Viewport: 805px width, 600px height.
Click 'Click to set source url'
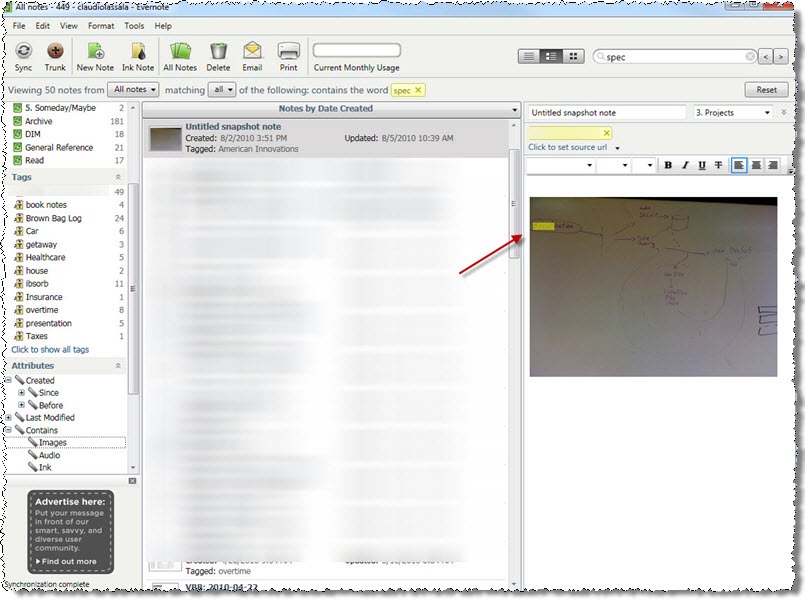click(567, 147)
